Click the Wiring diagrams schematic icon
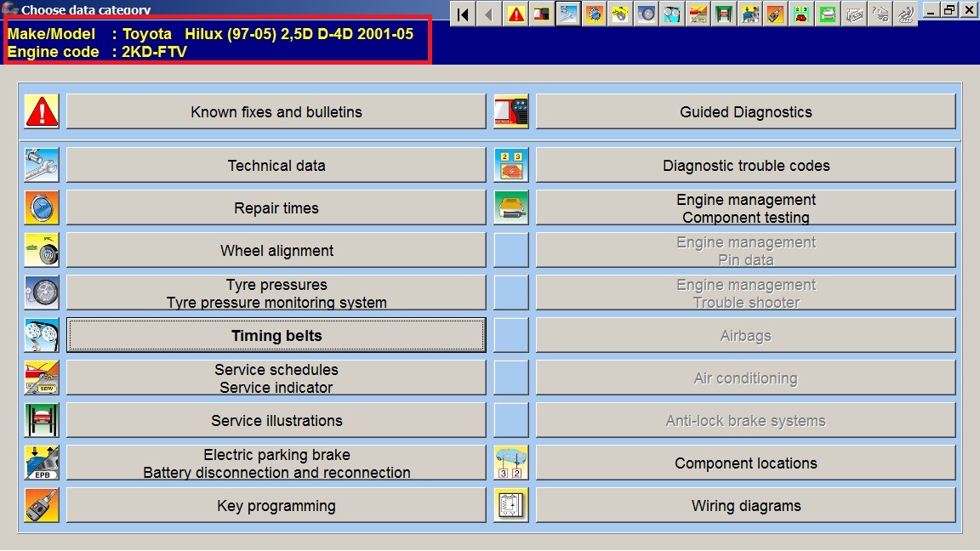The height and width of the screenshot is (551, 980). click(511, 505)
